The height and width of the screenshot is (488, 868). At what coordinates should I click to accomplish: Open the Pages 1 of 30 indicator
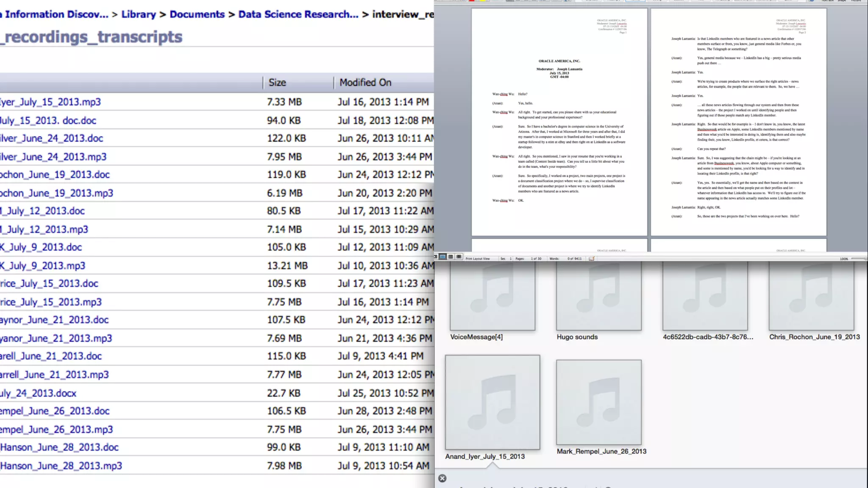529,258
